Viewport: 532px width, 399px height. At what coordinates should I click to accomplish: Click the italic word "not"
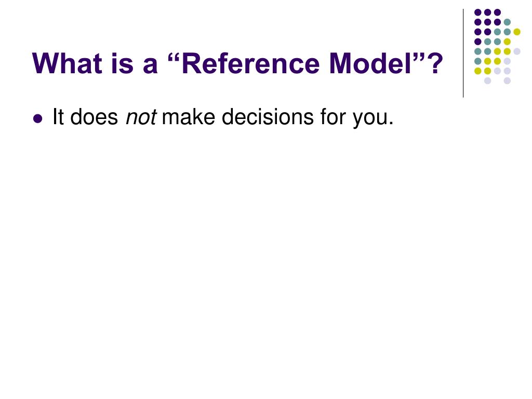[x=141, y=117]
